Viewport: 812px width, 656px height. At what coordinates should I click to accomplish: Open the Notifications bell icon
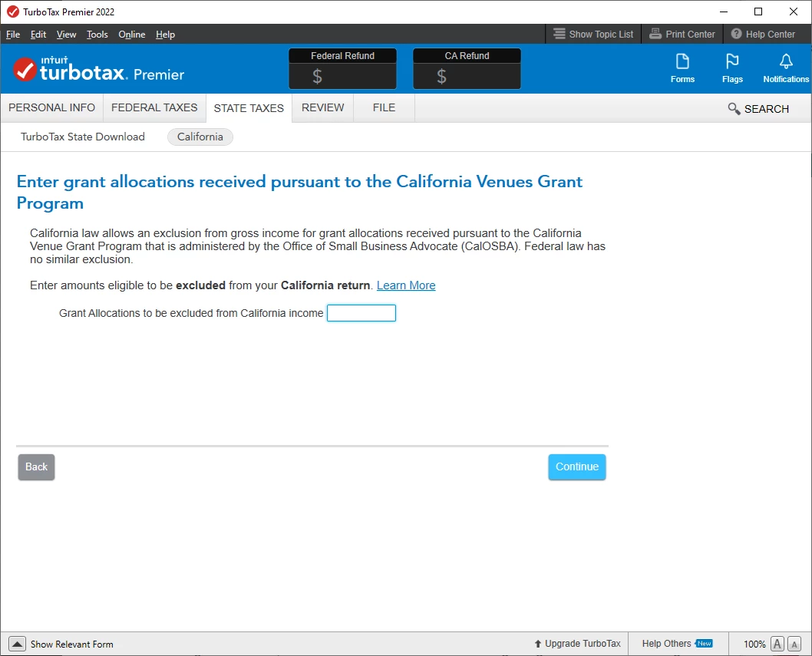click(x=786, y=68)
